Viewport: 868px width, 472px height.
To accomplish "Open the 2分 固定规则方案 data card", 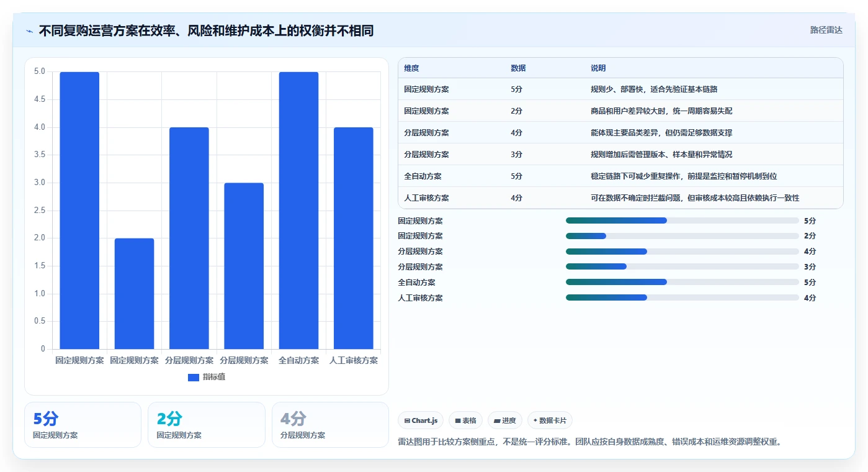I will (x=207, y=425).
